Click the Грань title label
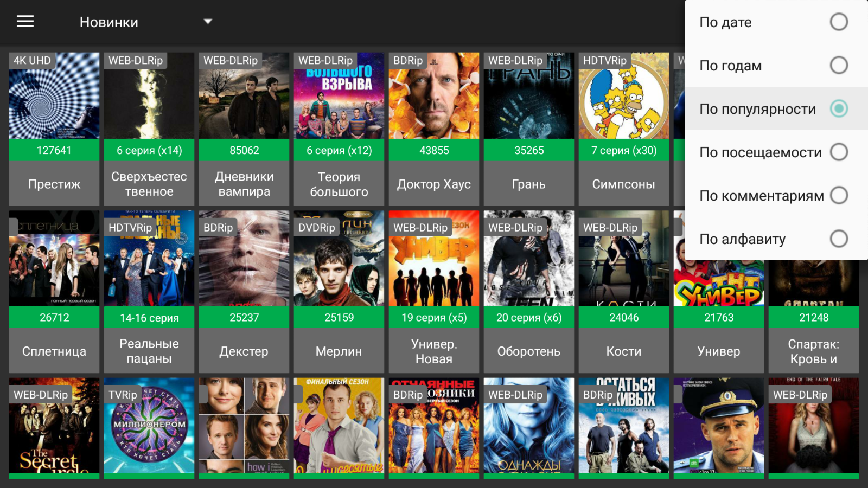The width and height of the screenshot is (868, 488). [529, 184]
